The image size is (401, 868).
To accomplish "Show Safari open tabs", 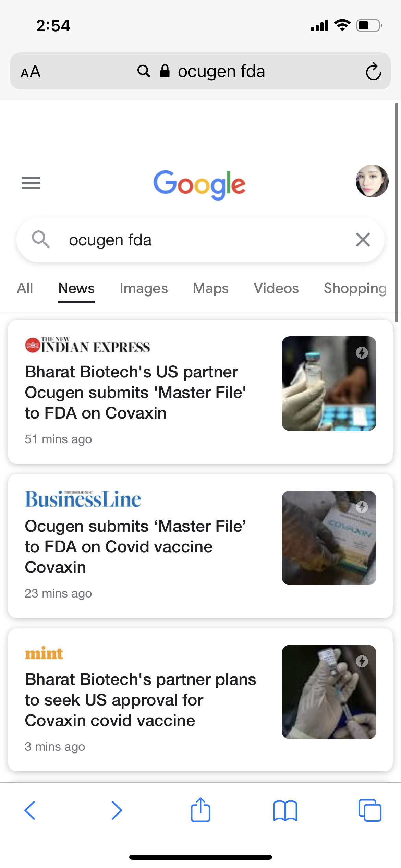I will (369, 810).
